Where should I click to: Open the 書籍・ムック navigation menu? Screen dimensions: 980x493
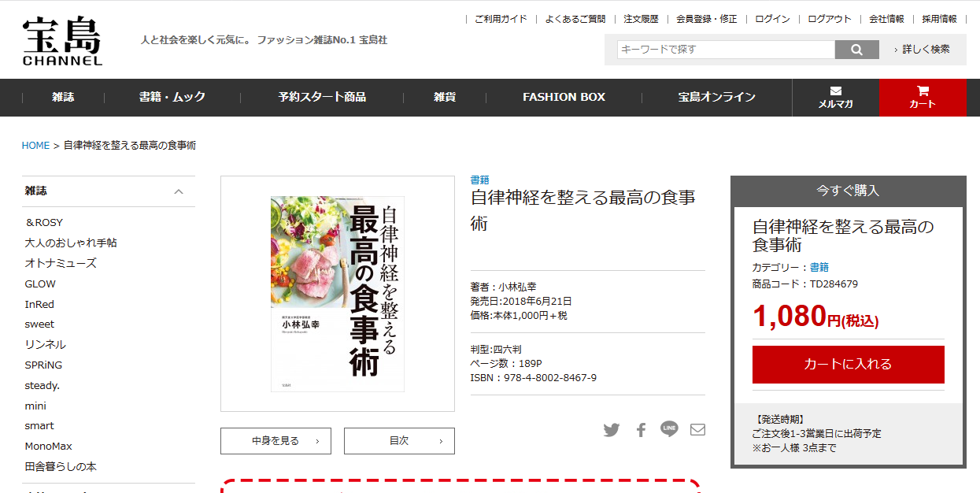click(172, 98)
